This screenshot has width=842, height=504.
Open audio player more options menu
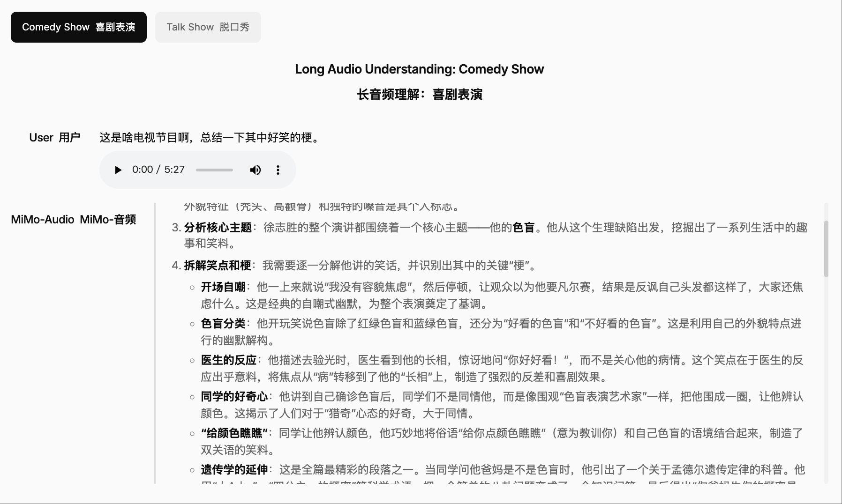click(x=278, y=170)
